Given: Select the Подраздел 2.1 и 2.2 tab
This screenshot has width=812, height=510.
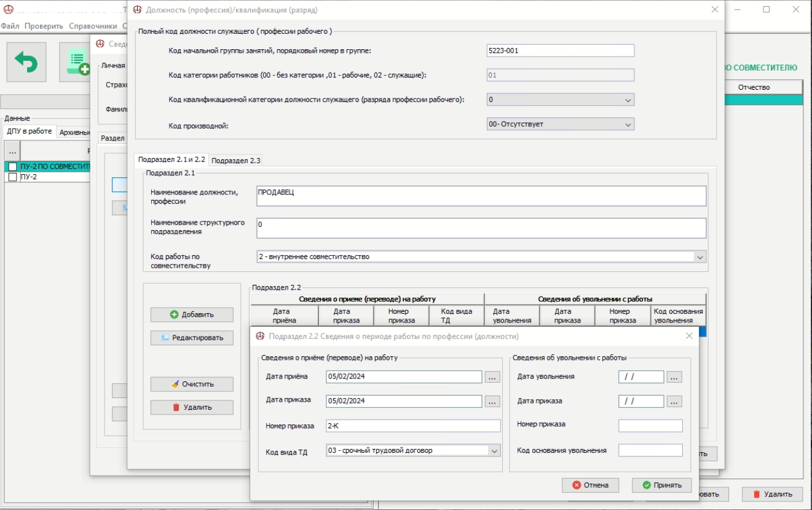Looking at the screenshot, I should coord(171,159).
